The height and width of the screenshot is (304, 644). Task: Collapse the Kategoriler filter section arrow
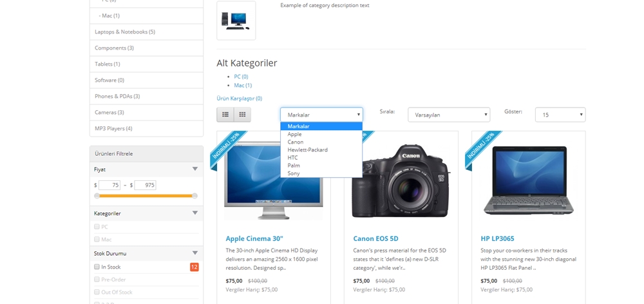[195, 213]
